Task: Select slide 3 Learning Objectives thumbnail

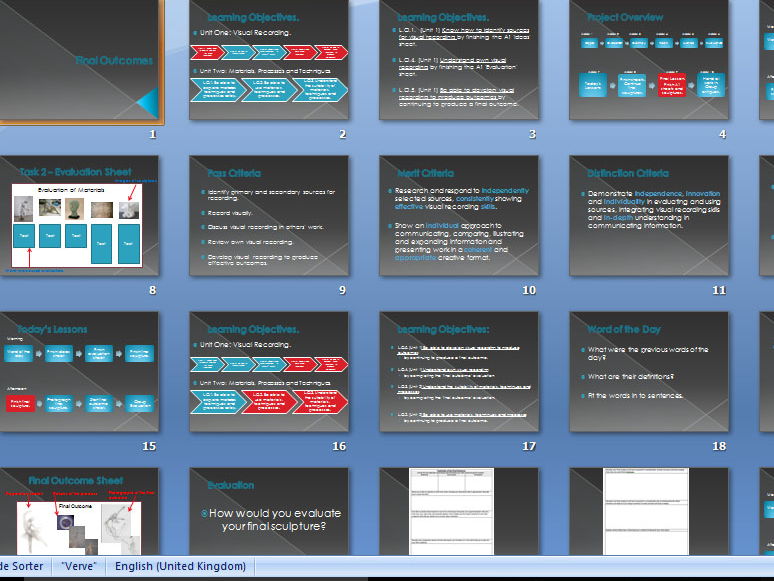Action: (x=459, y=59)
